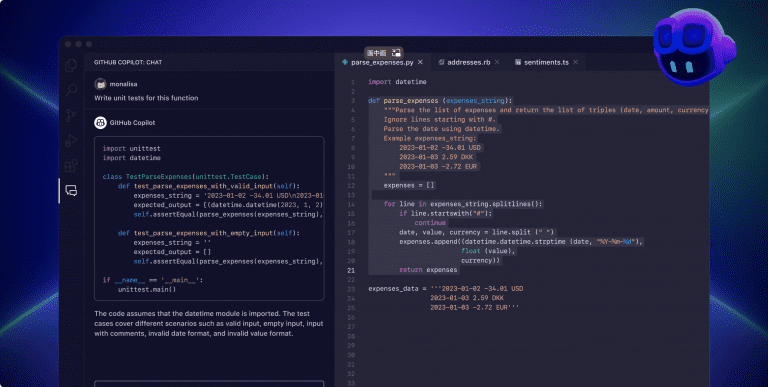Click 'date, value, currency = line.split' line
This screenshot has height=387, width=768.
click(x=477, y=232)
